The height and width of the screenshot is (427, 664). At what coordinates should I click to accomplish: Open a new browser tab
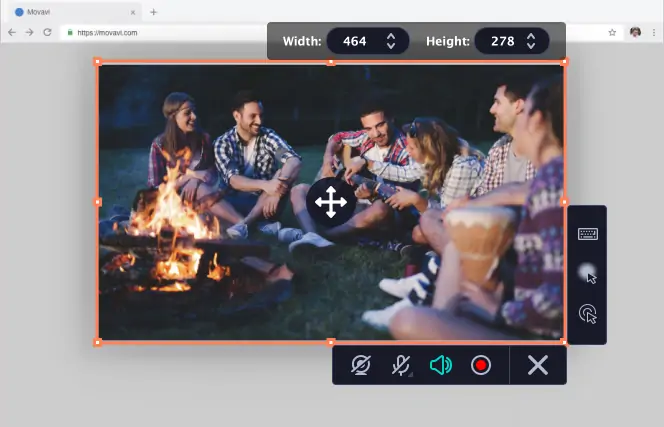(x=154, y=12)
